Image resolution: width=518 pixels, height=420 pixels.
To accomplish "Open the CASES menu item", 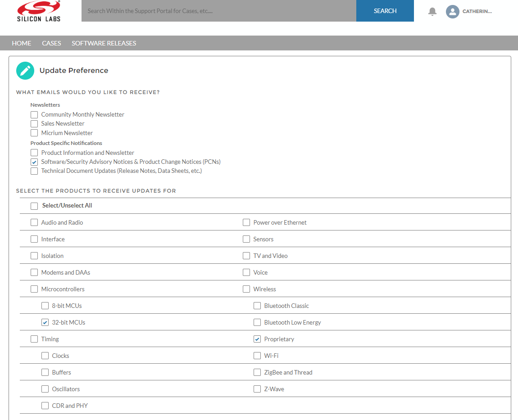I will point(51,43).
